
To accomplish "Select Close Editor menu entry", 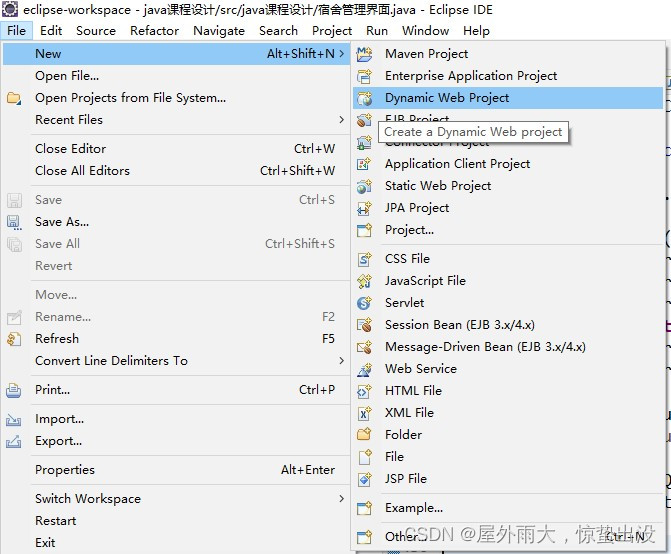I will pyautogui.click(x=176, y=149).
